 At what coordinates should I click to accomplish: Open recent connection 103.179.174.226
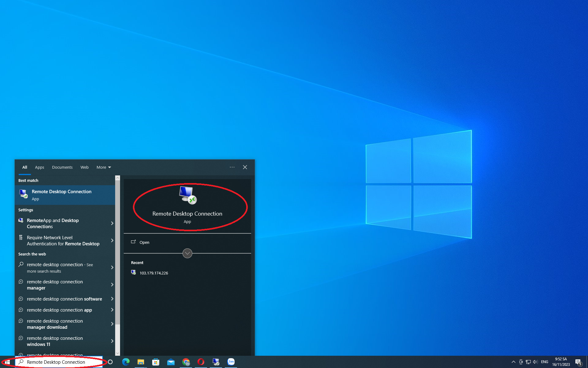tap(153, 273)
